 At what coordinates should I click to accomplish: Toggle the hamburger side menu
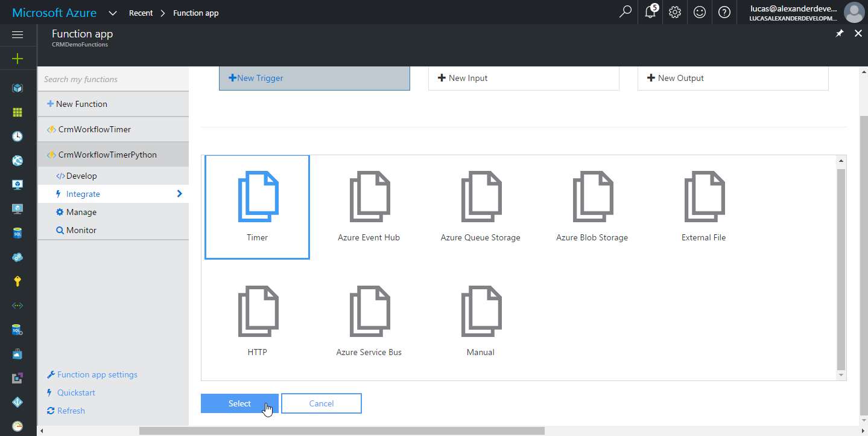coord(17,35)
